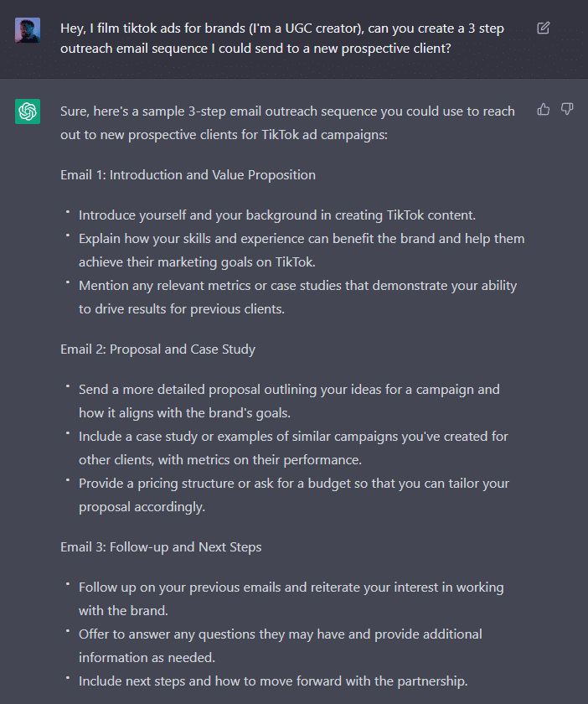Click the 'Explain how your skills and experience' bullet
This screenshot has height=704, width=588.
pyautogui.click(x=302, y=250)
